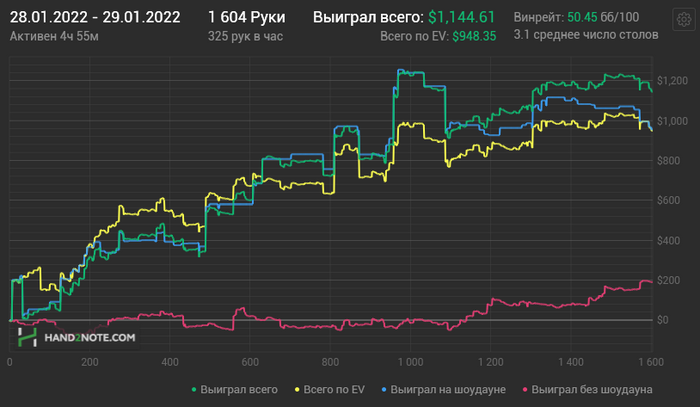This screenshot has height=407, width=700.
Task: Click the 200 x-axis tick label
Action: 90,362
